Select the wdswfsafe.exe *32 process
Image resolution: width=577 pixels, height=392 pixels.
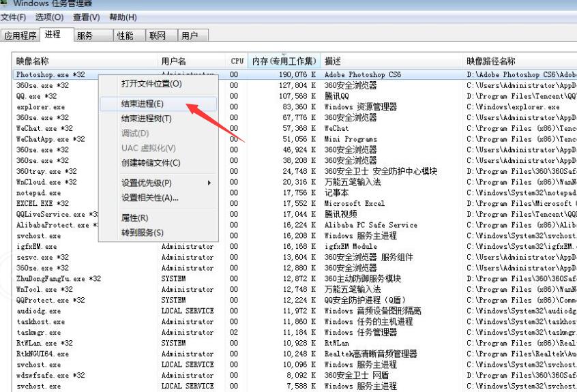(x=50, y=376)
